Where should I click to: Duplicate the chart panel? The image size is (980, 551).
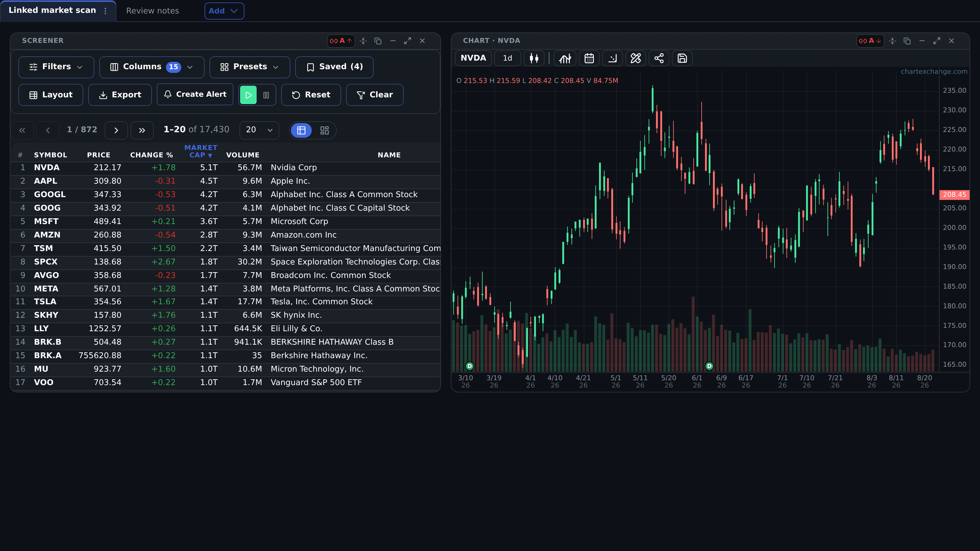click(907, 41)
